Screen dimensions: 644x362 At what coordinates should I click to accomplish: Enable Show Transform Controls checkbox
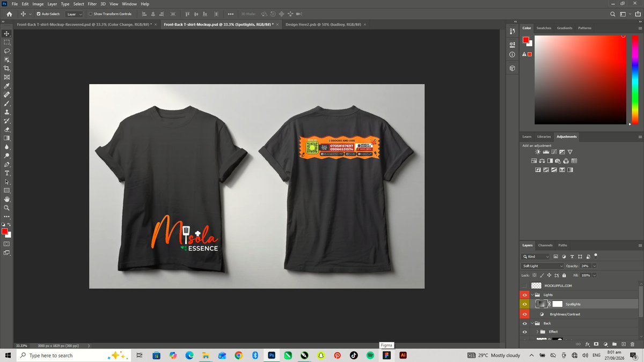(x=90, y=14)
